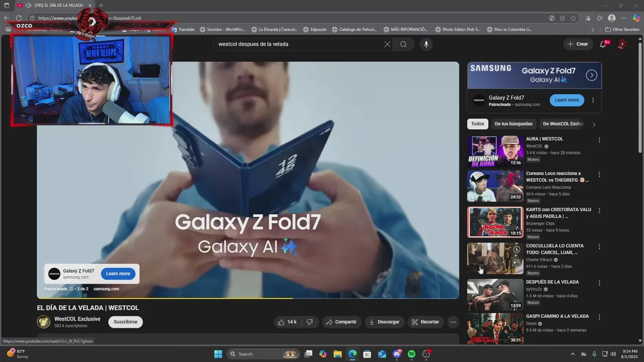Mute the tab using speaker icon
644x362 pixels.
tap(28, 6)
